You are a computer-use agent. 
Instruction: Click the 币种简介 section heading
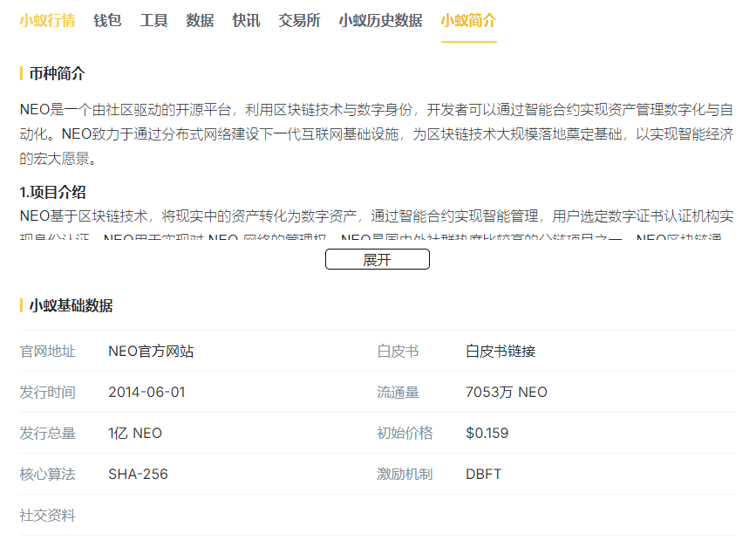[x=57, y=74]
